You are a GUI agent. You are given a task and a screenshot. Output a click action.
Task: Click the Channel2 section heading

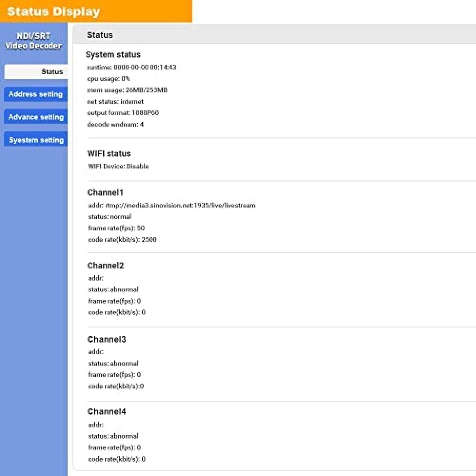(107, 265)
